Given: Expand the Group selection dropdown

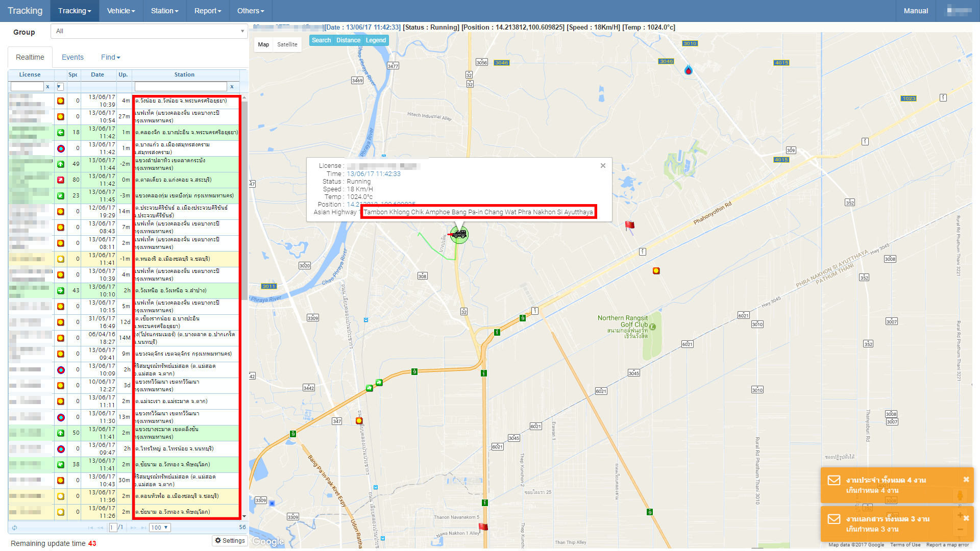Looking at the screenshot, I should coord(149,31).
